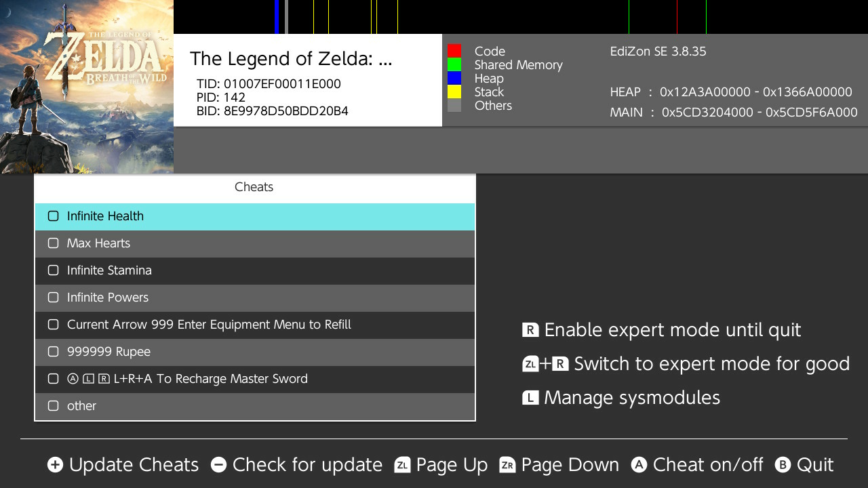Click the 'Manage sysmodules' text
This screenshot has width=868, height=488.
[x=632, y=398]
